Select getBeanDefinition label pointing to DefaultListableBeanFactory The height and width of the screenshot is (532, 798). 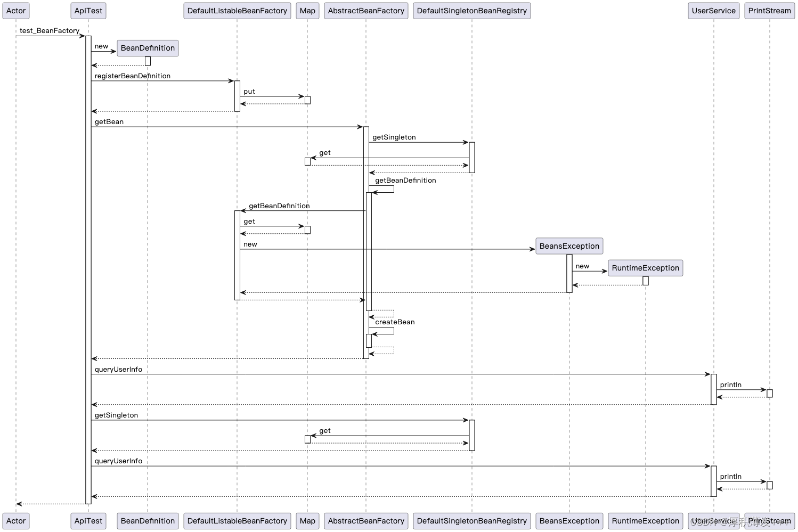point(279,206)
